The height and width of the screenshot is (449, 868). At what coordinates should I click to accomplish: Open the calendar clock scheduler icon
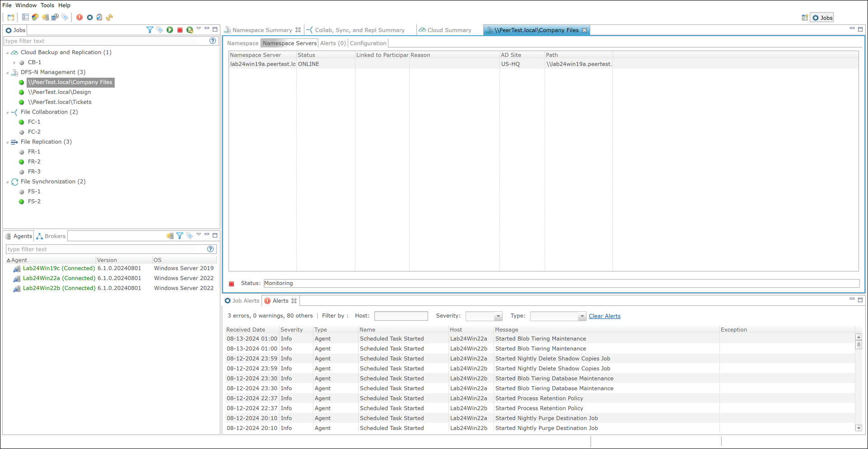55,17
